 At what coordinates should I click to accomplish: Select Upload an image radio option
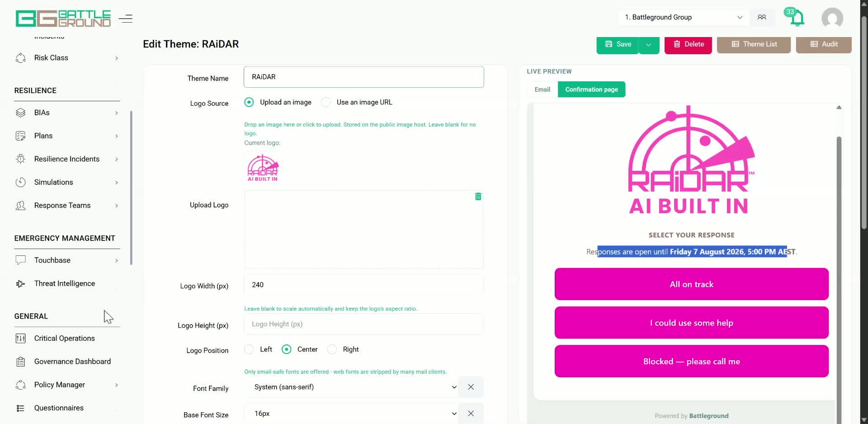click(249, 102)
